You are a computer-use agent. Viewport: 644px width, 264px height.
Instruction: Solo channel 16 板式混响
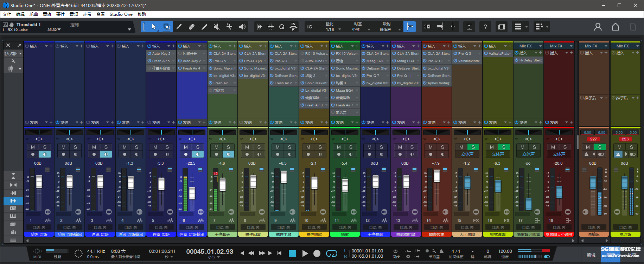504,147
